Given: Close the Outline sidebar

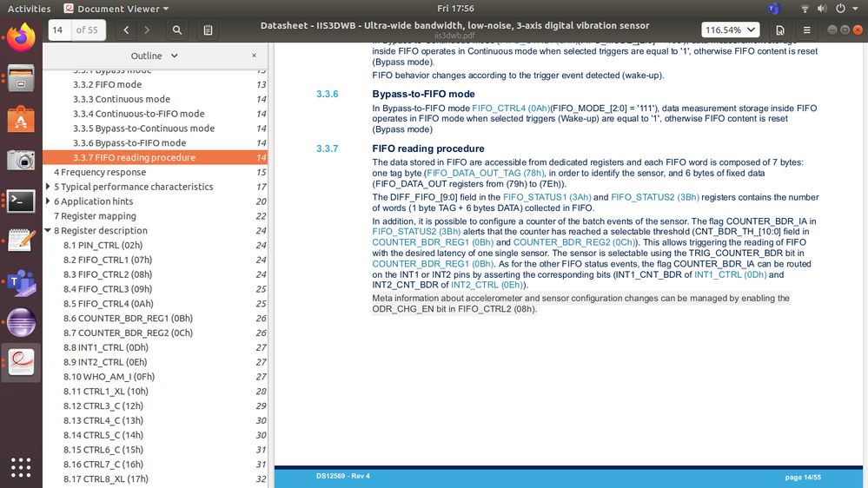Looking at the screenshot, I should (x=254, y=56).
